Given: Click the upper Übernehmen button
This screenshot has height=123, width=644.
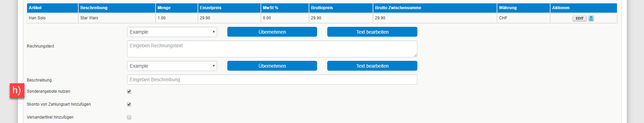Looking at the screenshot, I should click(x=272, y=32).
